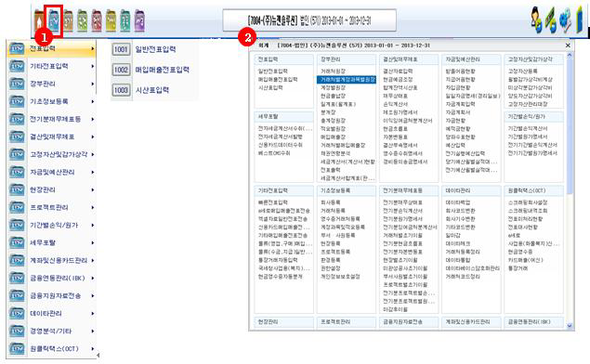The image size is (590, 364).
Task: Open 회사등록 in the 기초정보등록 group
Action: tap(331, 202)
